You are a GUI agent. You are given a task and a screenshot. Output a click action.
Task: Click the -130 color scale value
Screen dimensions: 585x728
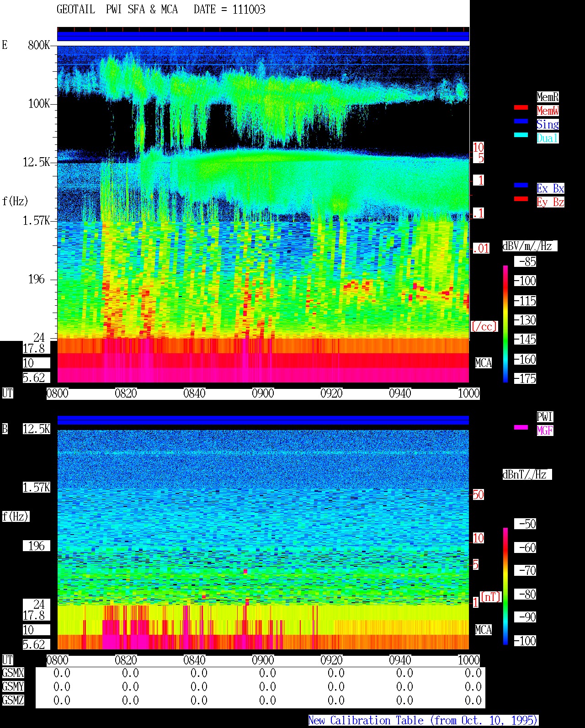525,320
